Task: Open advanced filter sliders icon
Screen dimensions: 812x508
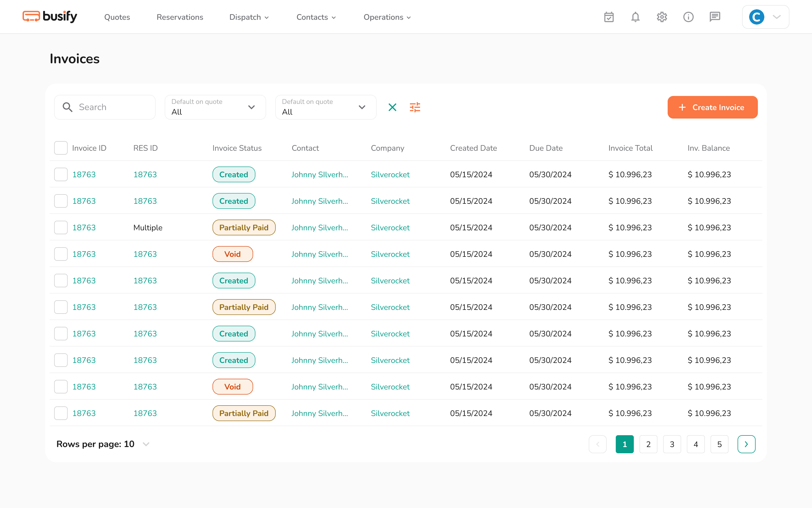Action: pyautogui.click(x=415, y=107)
